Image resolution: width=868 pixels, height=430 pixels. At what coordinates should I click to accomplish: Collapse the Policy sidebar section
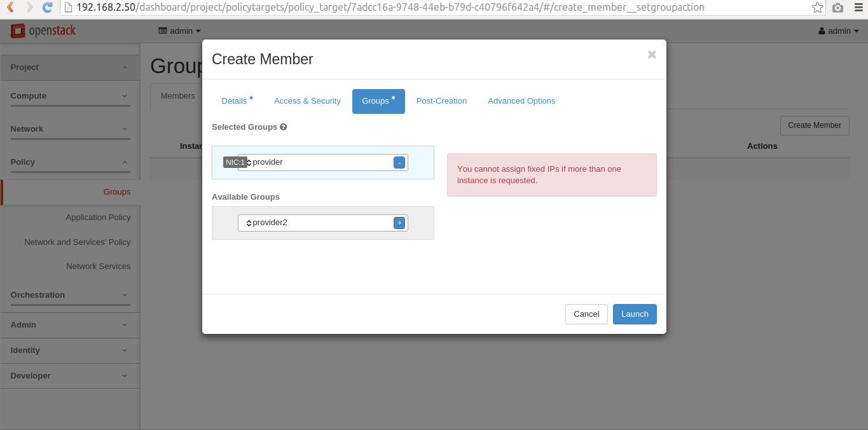click(70, 162)
